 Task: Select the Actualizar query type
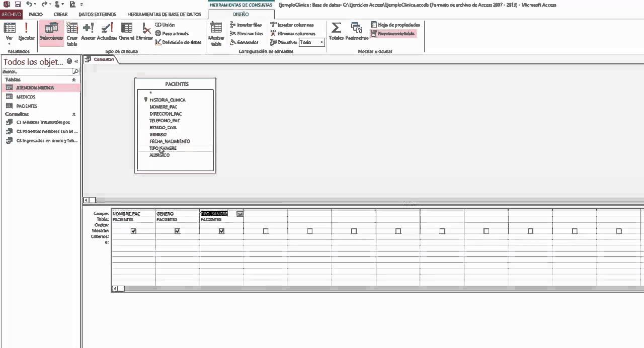pos(107,31)
